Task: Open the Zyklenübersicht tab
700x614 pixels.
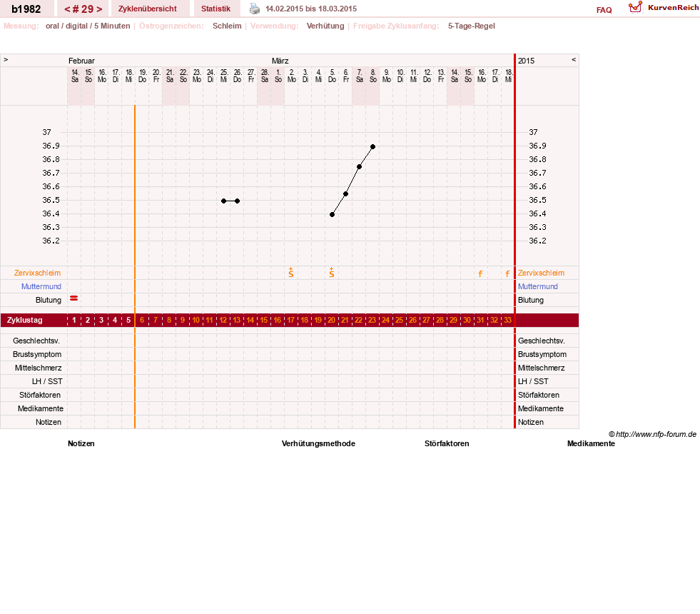Action: coord(147,9)
